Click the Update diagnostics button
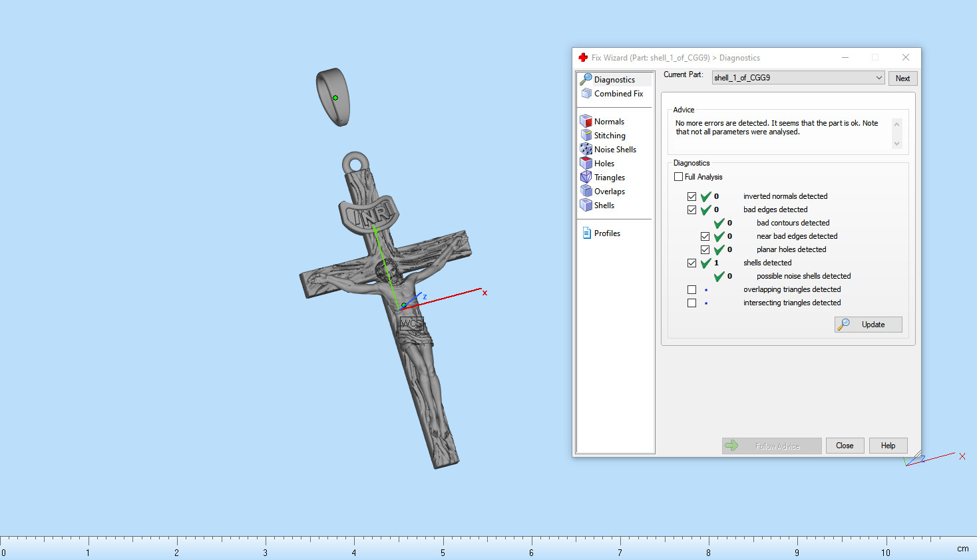 869,325
